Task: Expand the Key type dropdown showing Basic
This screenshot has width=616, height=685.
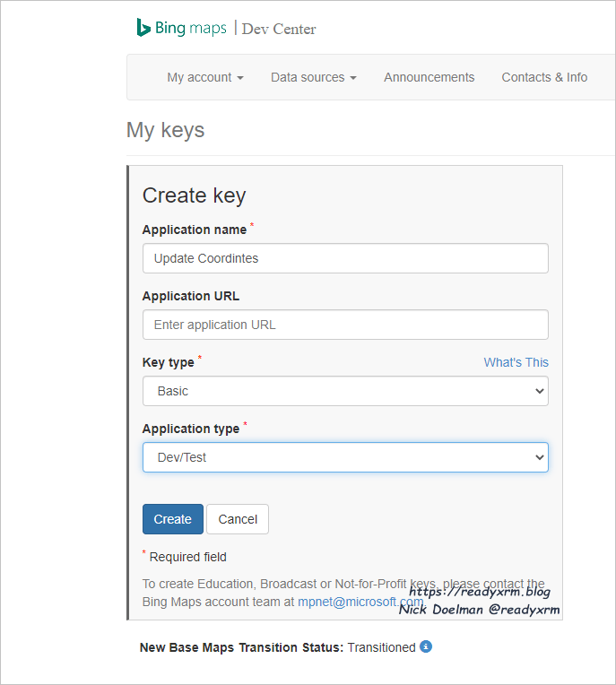Action: pyautogui.click(x=345, y=391)
